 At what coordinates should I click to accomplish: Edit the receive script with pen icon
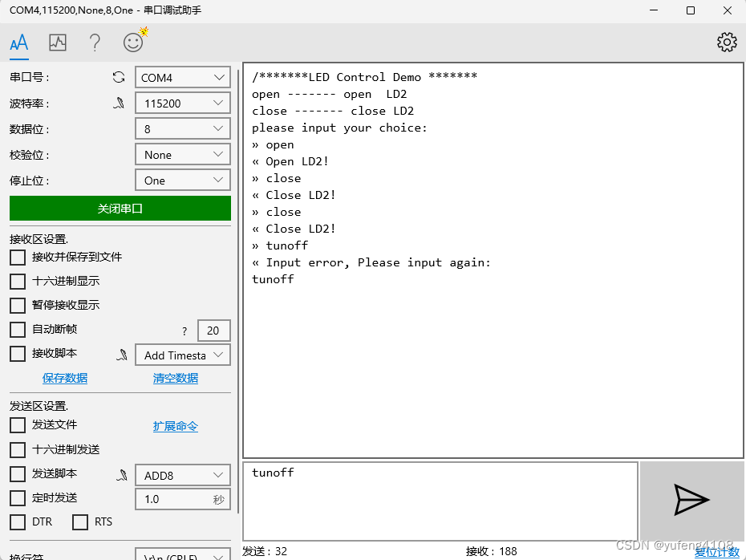pyautogui.click(x=122, y=355)
